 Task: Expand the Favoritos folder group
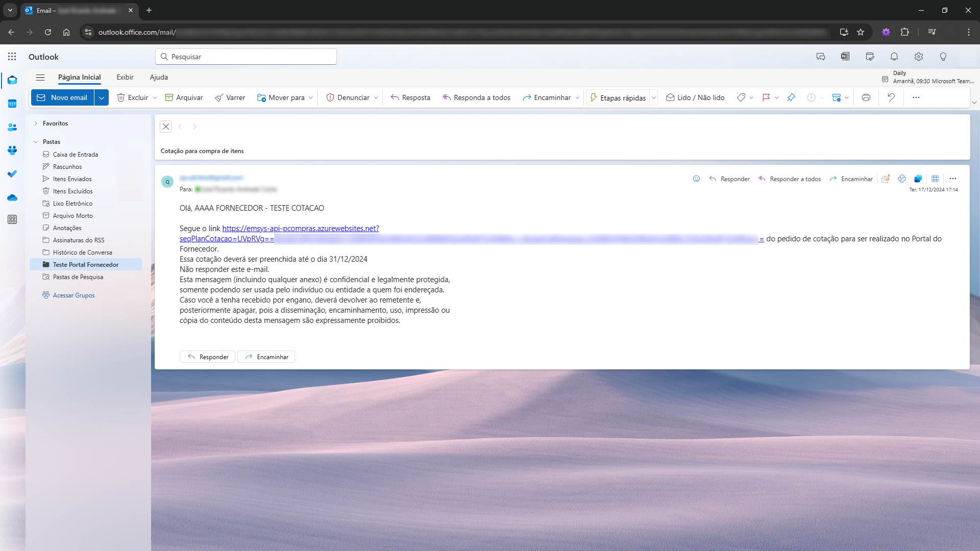pyautogui.click(x=36, y=123)
